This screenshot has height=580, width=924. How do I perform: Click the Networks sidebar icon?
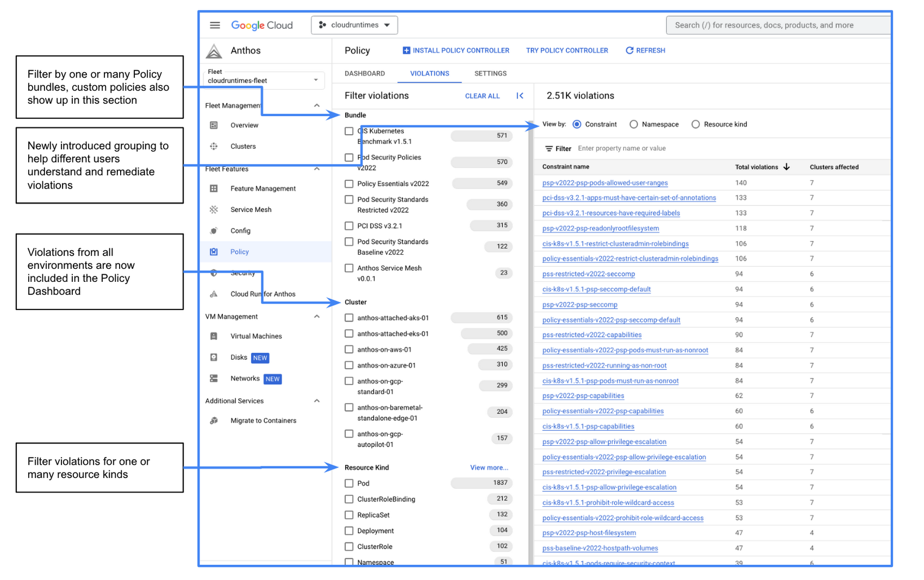pos(214,379)
